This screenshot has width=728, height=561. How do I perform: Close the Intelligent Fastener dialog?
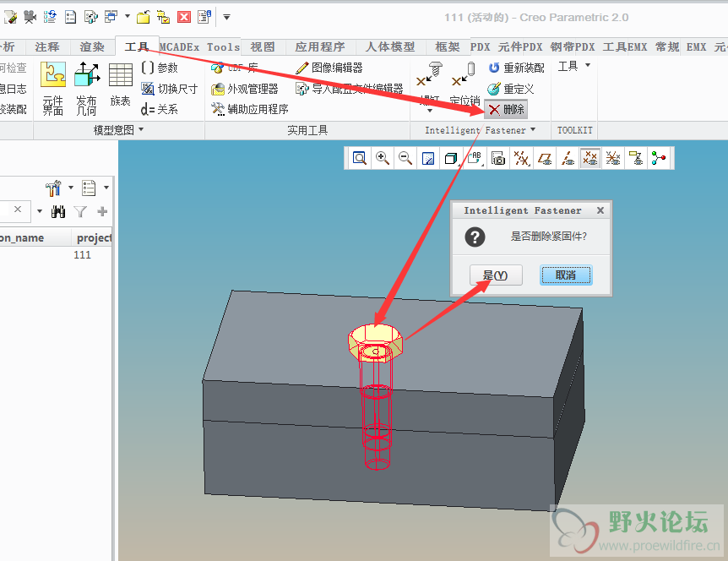pos(600,210)
